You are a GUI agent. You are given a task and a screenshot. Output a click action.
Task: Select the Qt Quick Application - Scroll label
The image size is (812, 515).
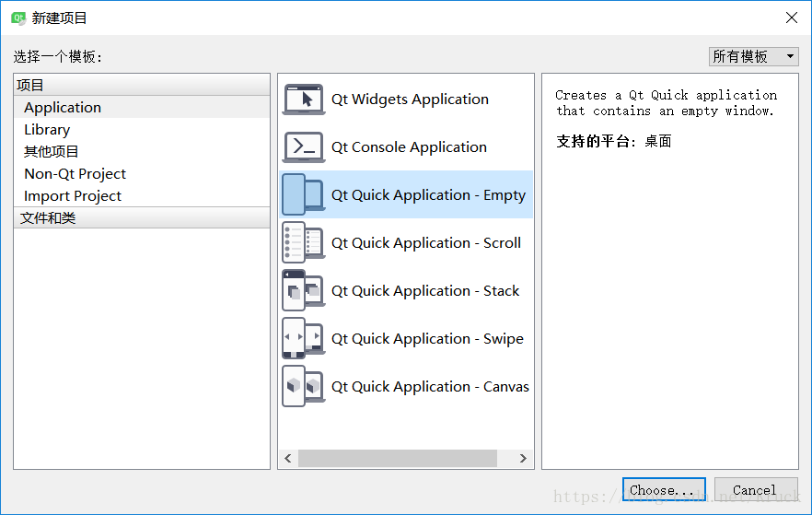[425, 242]
